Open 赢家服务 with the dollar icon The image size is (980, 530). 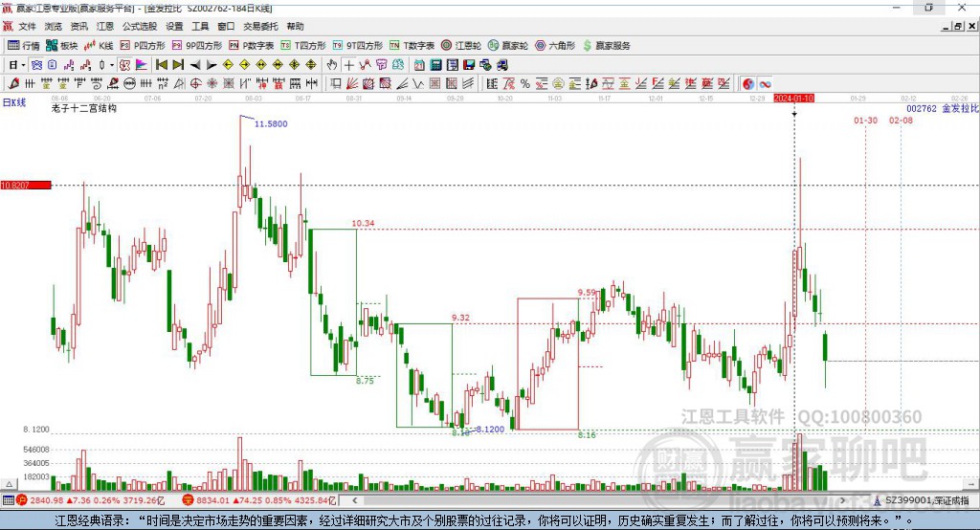(x=606, y=46)
